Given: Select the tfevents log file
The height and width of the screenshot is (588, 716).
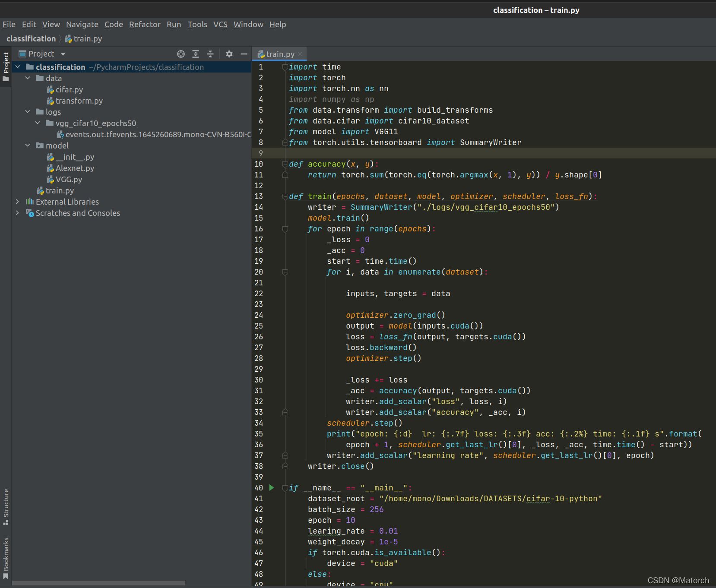Looking at the screenshot, I should click(154, 134).
